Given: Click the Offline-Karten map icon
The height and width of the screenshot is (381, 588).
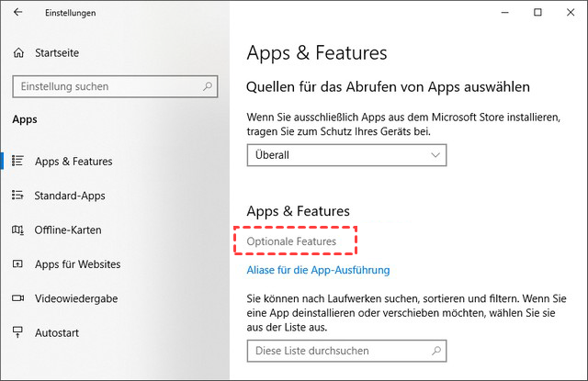Looking at the screenshot, I should pos(18,230).
